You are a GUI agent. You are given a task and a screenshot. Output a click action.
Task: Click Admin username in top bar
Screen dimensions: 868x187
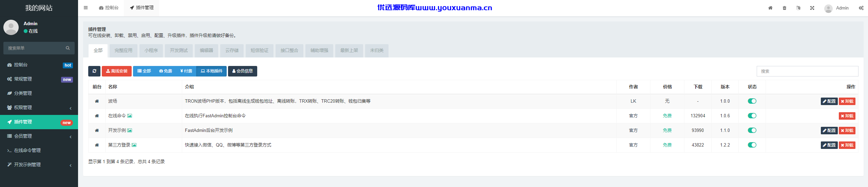point(842,8)
